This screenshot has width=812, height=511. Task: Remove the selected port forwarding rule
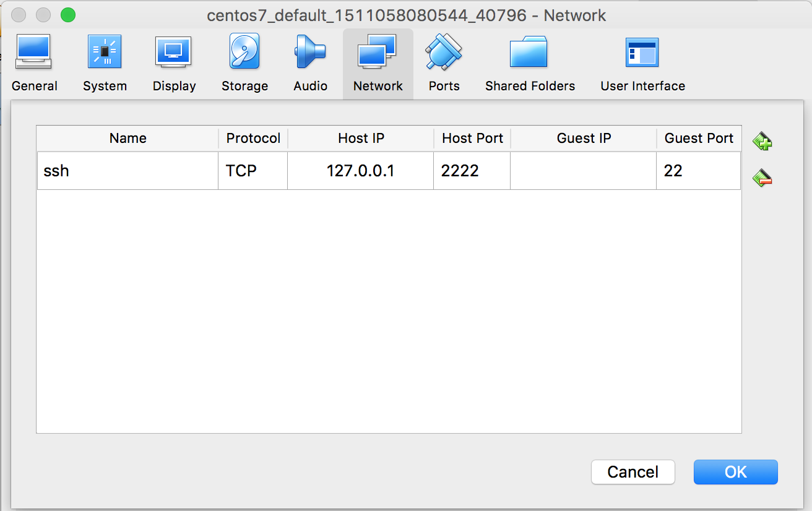pyautogui.click(x=762, y=179)
